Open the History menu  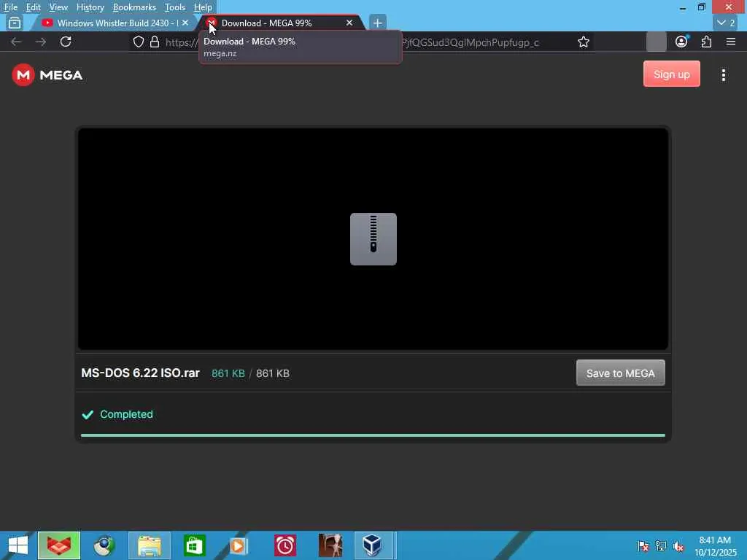point(90,7)
